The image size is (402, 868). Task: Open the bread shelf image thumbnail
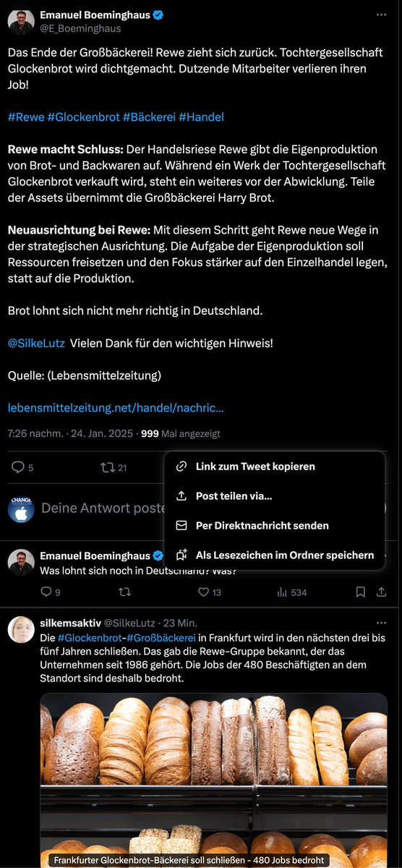point(213,780)
